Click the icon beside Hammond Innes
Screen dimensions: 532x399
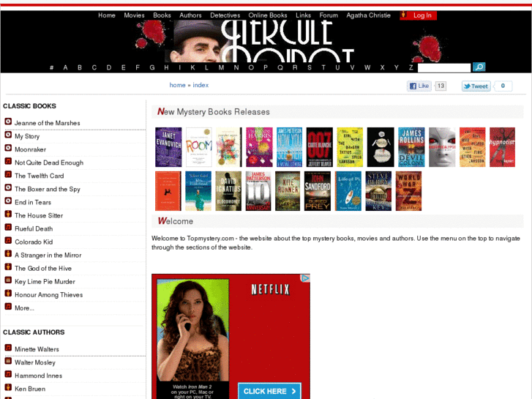[8, 374]
